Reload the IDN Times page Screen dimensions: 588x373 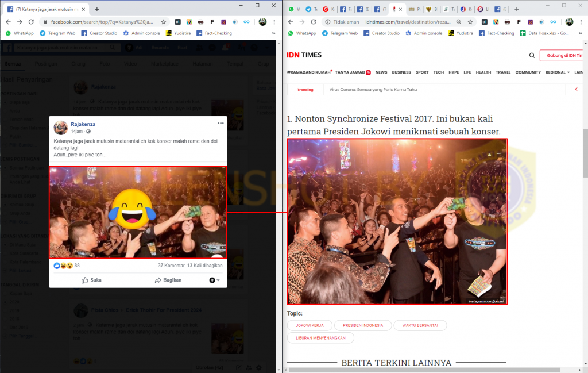(313, 22)
